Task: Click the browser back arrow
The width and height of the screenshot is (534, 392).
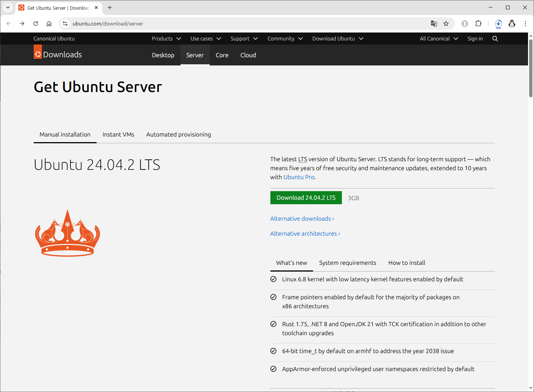Action: 9,24
